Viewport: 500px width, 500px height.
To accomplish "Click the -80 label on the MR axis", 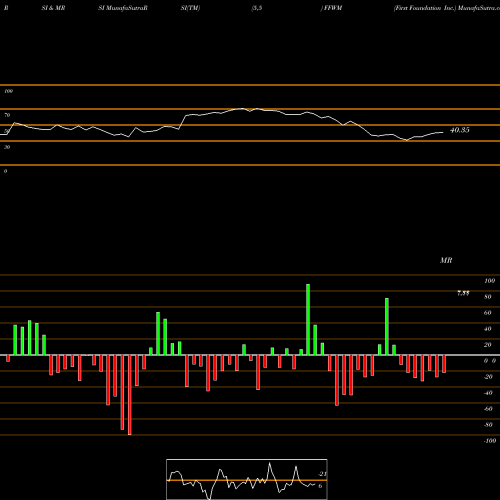I will 488,425.
